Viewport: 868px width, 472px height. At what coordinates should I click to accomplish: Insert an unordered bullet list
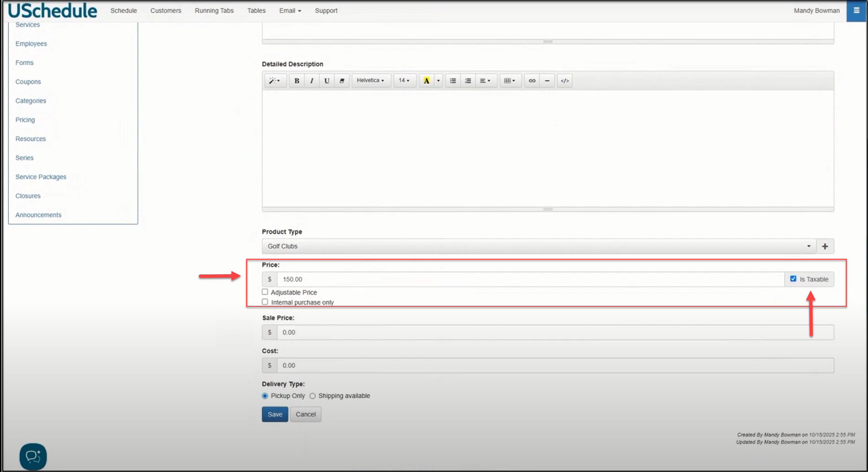pyautogui.click(x=453, y=81)
